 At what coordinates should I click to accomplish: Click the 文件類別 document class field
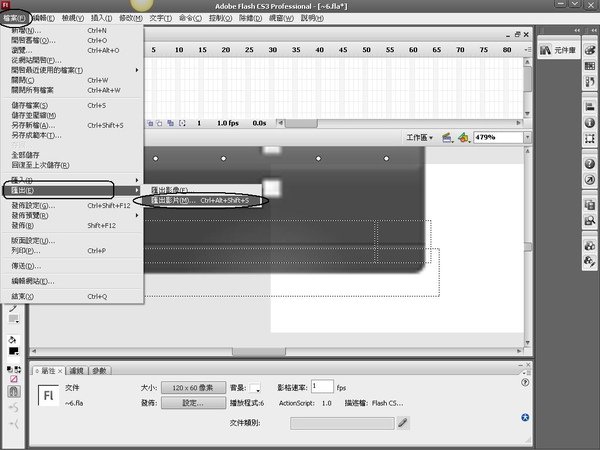pyautogui.click(x=342, y=423)
